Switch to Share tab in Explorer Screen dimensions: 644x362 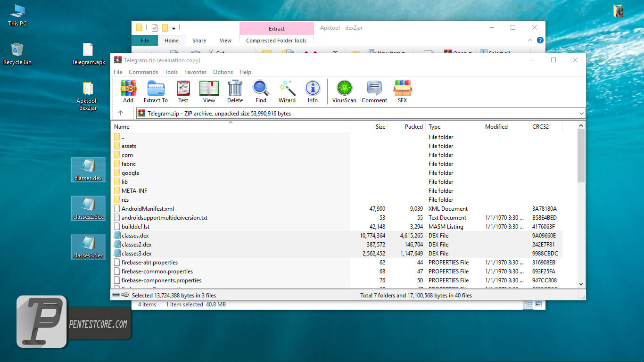point(199,41)
